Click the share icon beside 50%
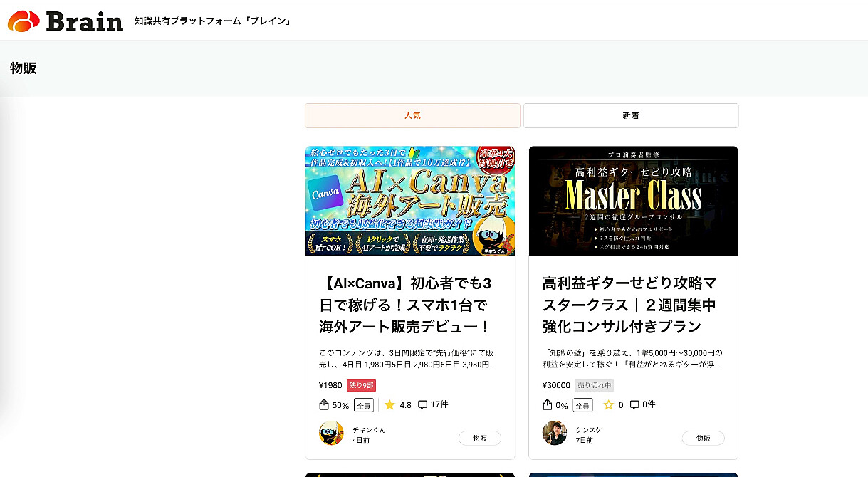This screenshot has height=477, width=868. [x=324, y=404]
